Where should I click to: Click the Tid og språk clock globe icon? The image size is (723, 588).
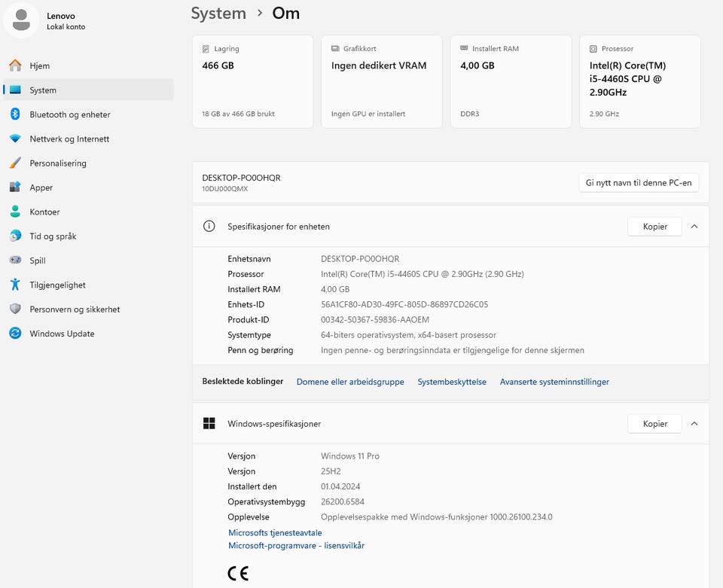tap(15, 236)
